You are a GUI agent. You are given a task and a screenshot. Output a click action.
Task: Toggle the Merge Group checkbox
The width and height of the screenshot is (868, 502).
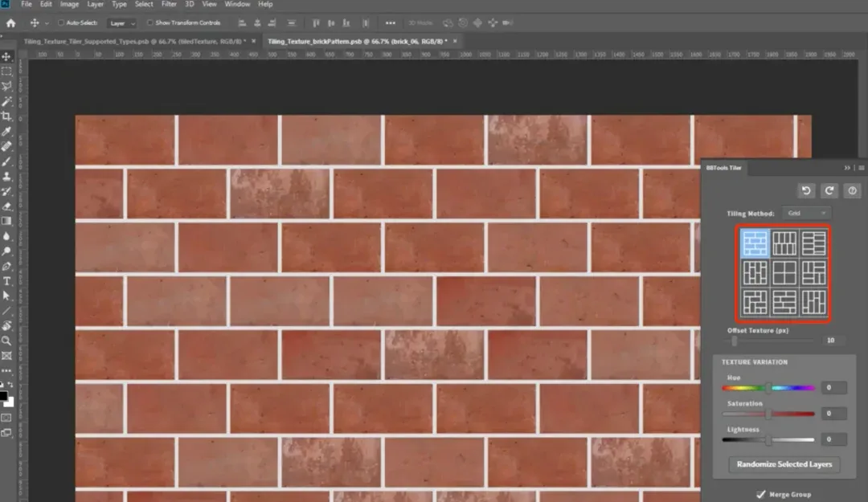(760, 494)
